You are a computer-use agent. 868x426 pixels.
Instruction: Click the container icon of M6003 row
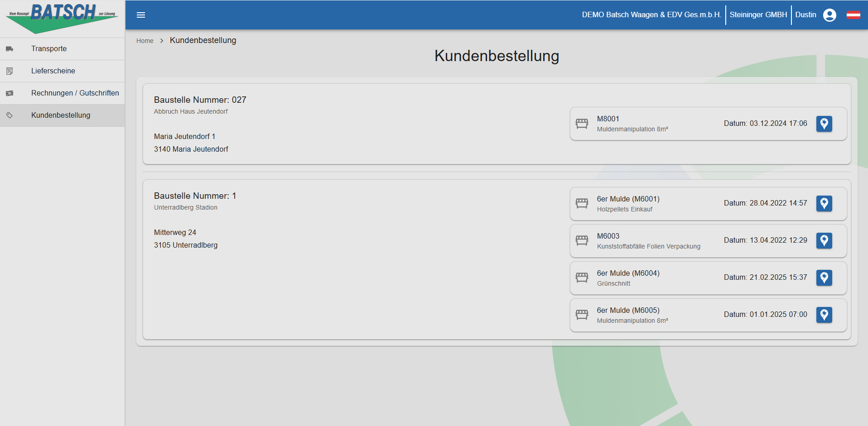[x=582, y=241]
